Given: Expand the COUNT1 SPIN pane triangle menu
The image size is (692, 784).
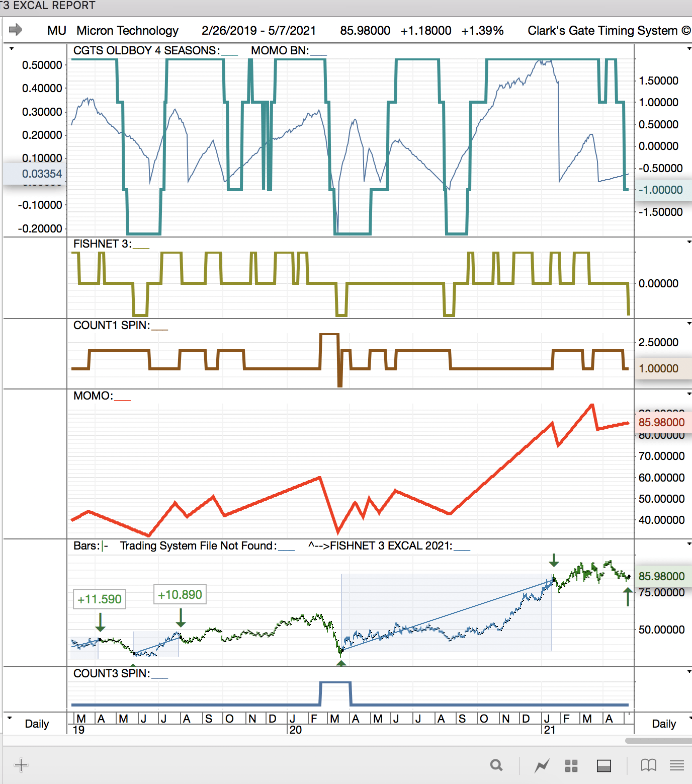Looking at the screenshot, I should click(689, 324).
